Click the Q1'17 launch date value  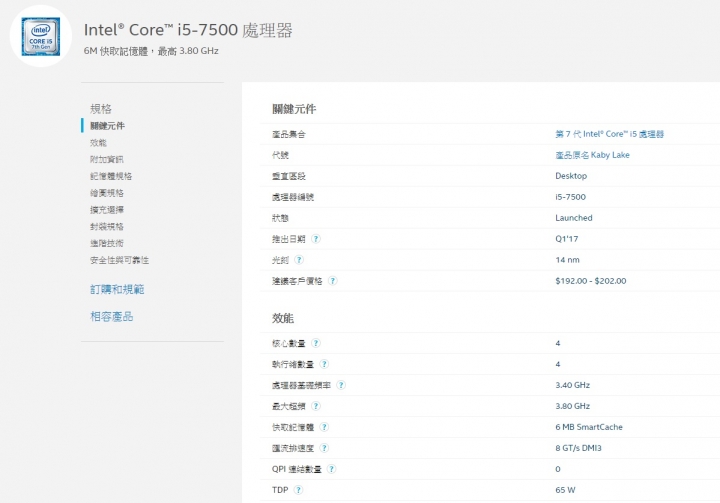coord(567,239)
